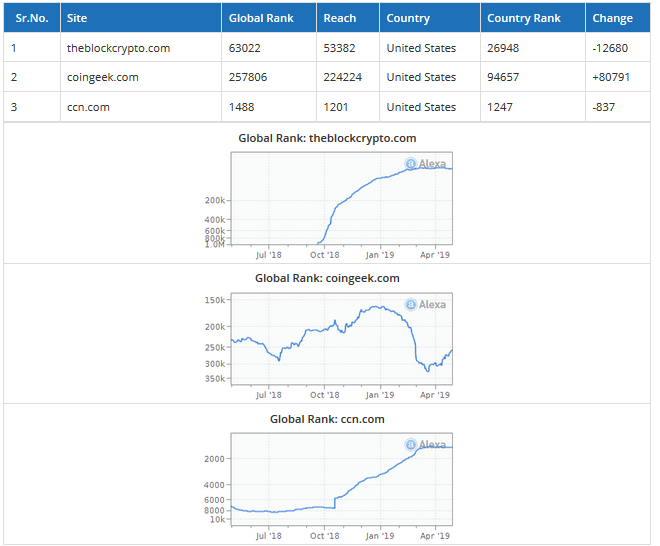This screenshot has height=546, width=660.
Task: Click the Sr.No. column header
Action: click(x=33, y=18)
